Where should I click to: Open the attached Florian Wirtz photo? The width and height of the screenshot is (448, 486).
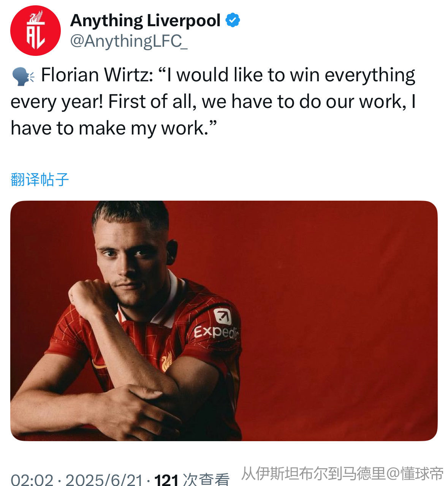(x=224, y=320)
